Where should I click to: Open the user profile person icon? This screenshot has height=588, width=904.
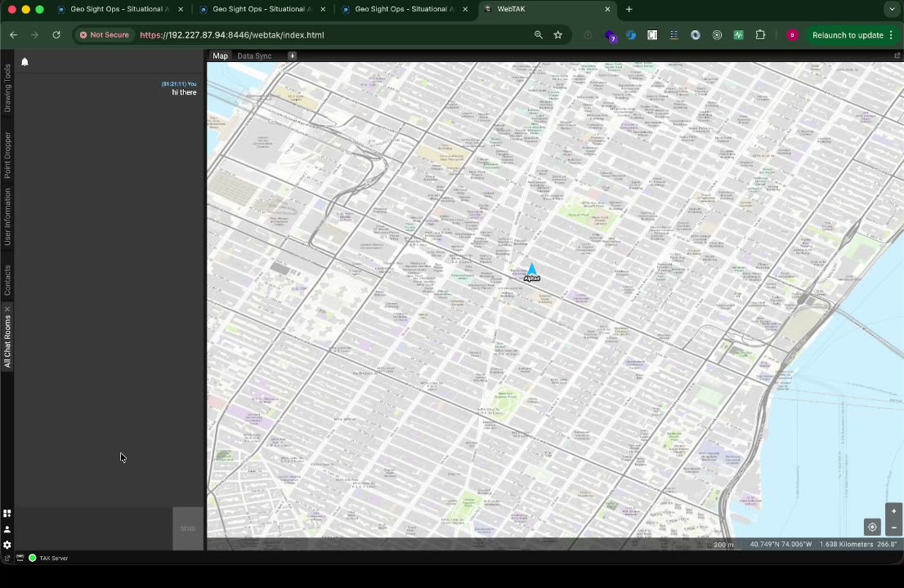(7, 529)
